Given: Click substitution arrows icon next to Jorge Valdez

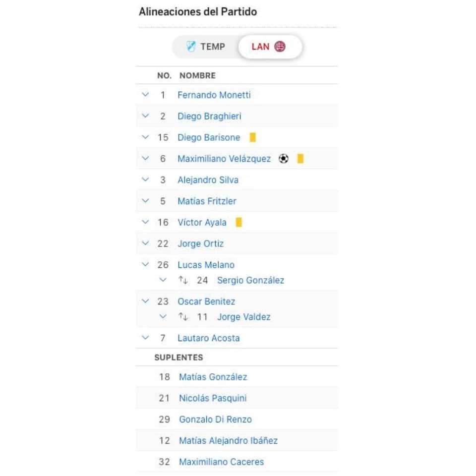Looking at the screenshot, I should click(x=183, y=317).
